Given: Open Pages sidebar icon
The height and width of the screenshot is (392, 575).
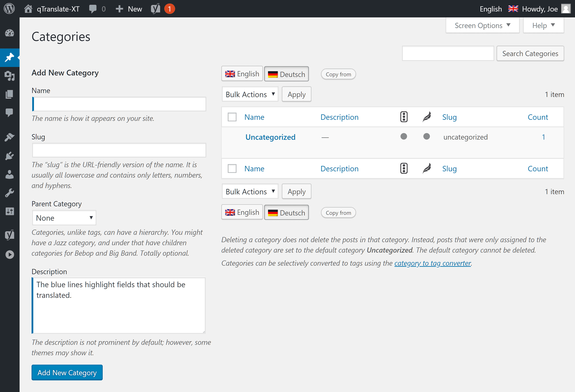Looking at the screenshot, I should coord(9,94).
